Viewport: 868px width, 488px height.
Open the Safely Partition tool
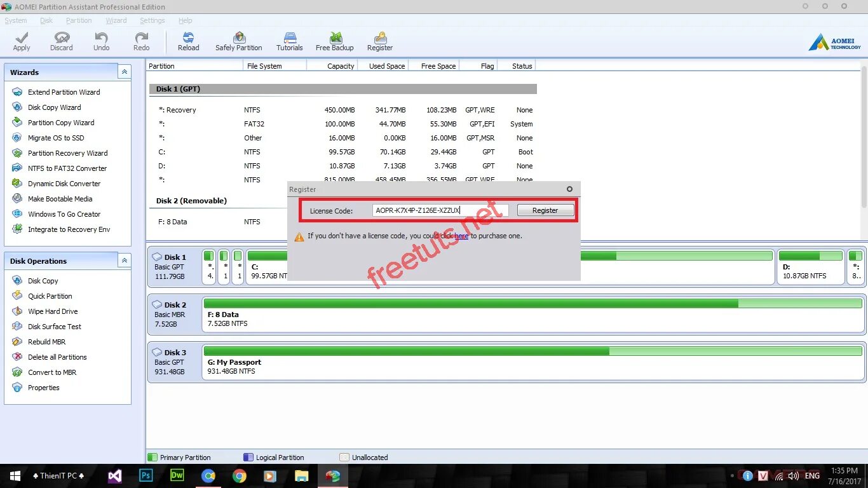click(239, 41)
